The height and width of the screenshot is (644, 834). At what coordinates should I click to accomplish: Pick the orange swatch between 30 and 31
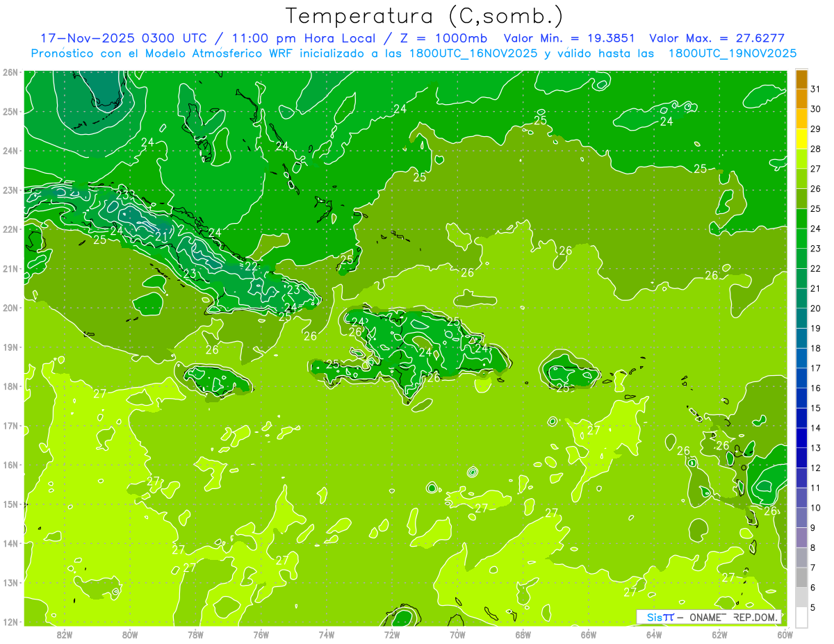click(801, 99)
